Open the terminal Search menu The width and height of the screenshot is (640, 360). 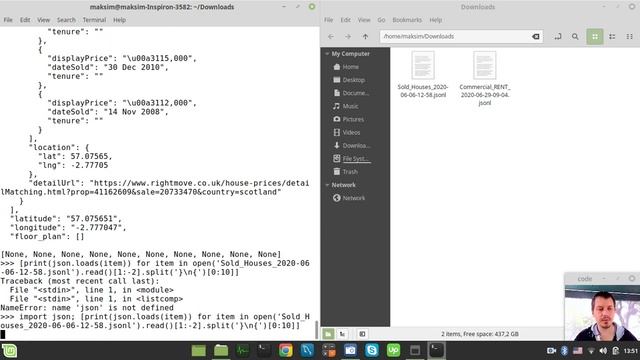pos(66,20)
